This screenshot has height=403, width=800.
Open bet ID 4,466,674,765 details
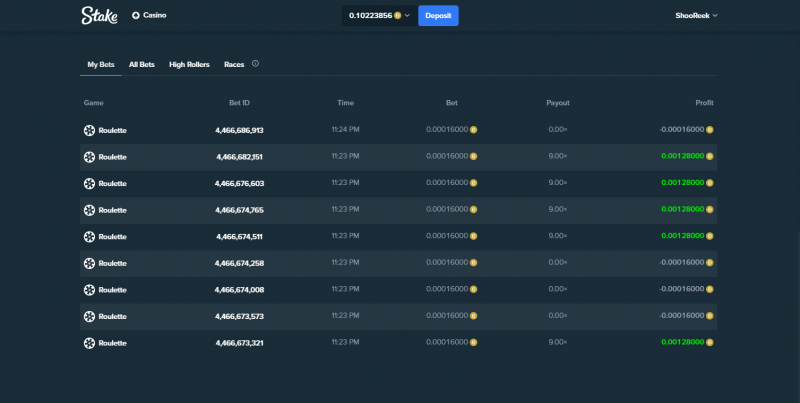(x=239, y=210)
